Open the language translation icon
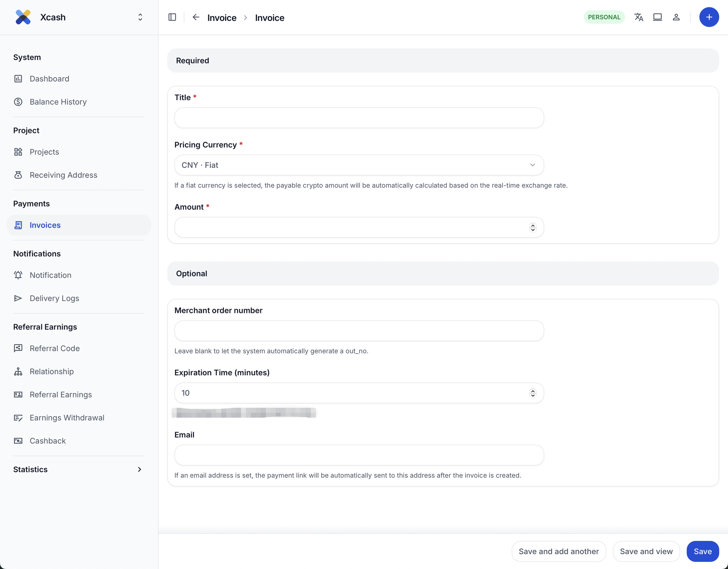Screen dimensions: 728x569 [638, 17]
